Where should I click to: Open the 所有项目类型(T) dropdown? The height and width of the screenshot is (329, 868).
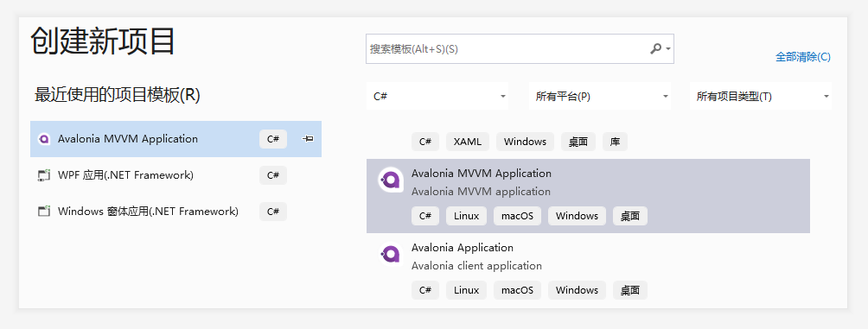[761, 96]
